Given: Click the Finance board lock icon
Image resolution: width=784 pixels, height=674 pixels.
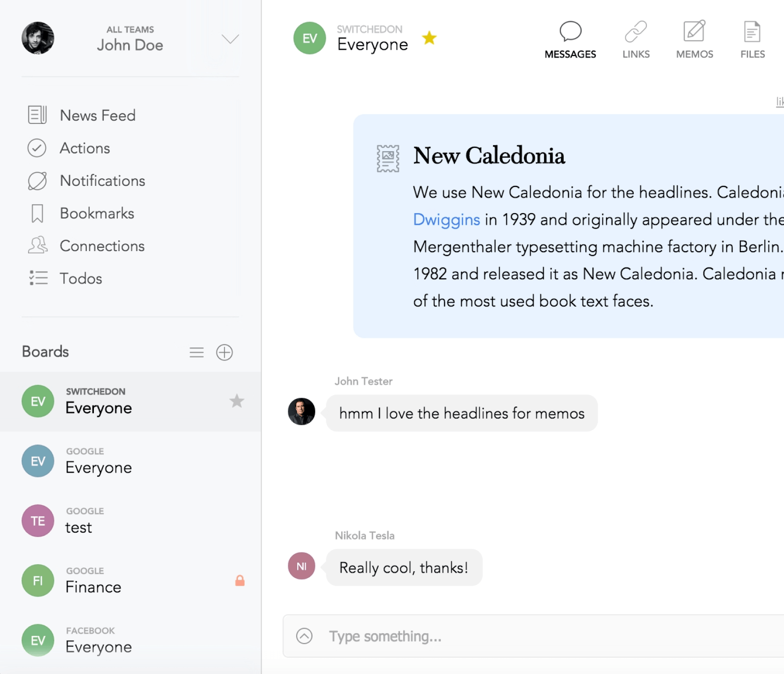Looking at the screenshot, I should tap(240, 581).
